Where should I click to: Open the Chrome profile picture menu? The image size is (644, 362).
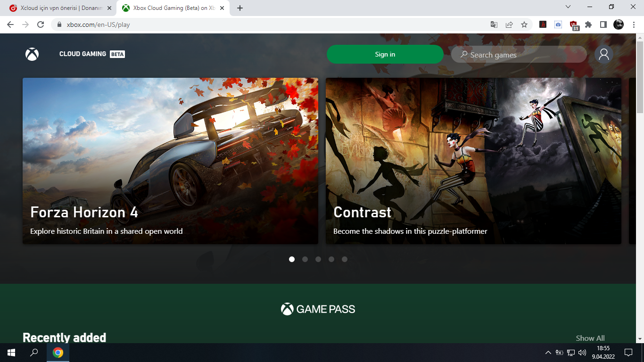tap(619, 25)
